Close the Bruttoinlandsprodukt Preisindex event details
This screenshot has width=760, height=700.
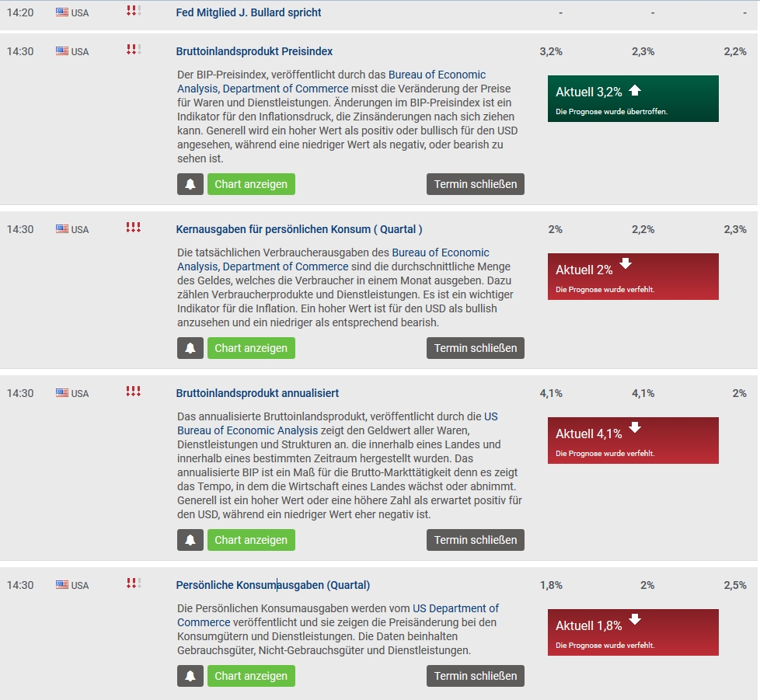[475, 184]
